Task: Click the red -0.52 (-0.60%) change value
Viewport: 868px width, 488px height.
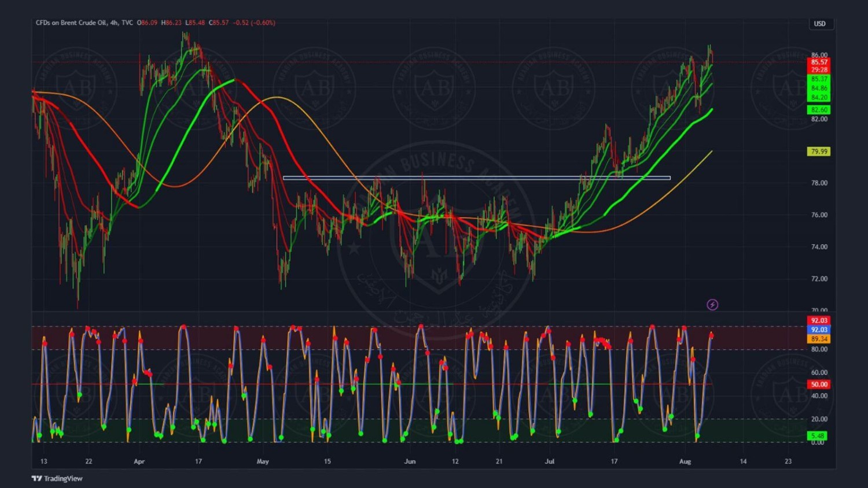Action: point(253,23)
